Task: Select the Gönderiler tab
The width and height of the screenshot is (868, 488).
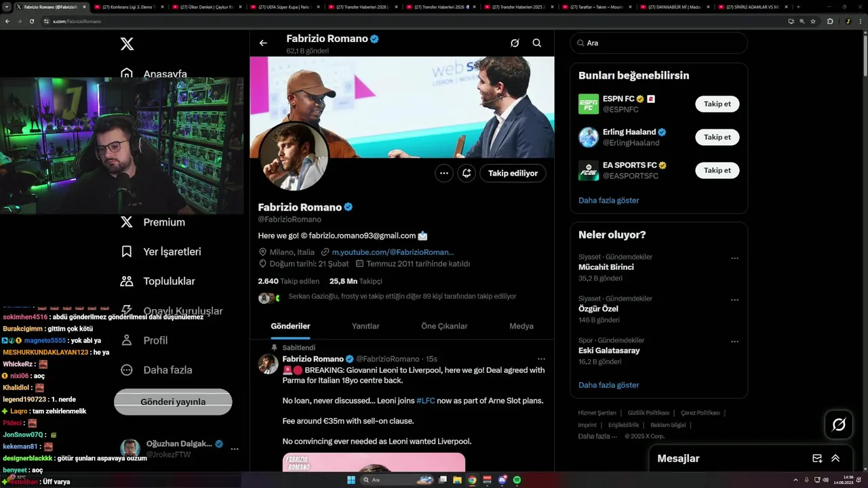Action: coord(290,326)
